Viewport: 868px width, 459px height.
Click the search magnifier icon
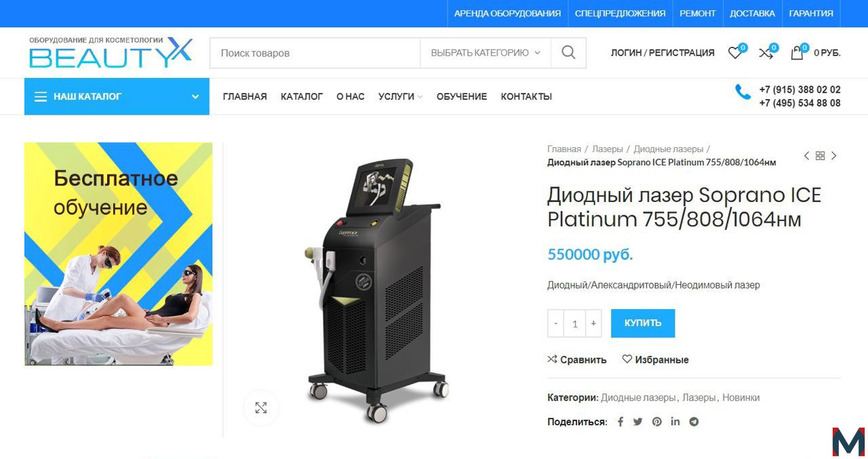pos(568,53)
